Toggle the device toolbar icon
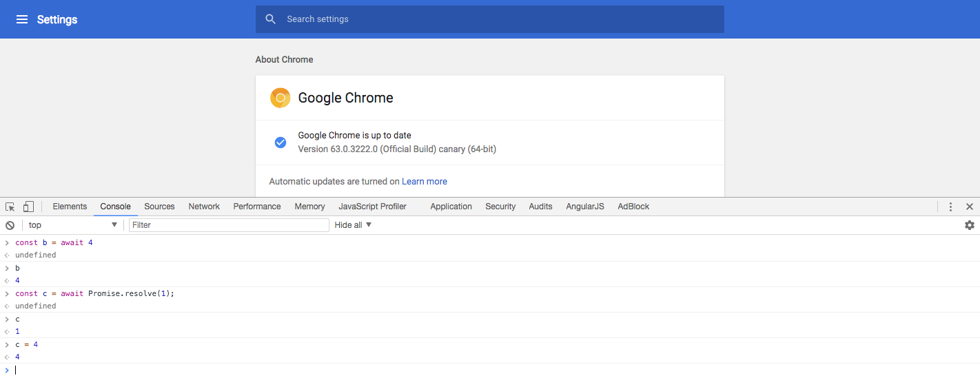980x389 pixels. [x=28, y=207]
